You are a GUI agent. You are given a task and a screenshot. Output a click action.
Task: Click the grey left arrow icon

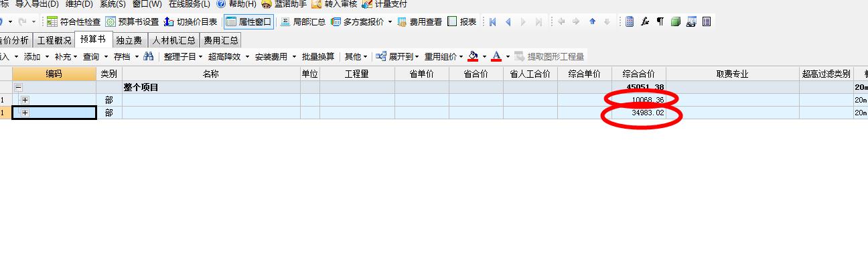coord(561,21)
